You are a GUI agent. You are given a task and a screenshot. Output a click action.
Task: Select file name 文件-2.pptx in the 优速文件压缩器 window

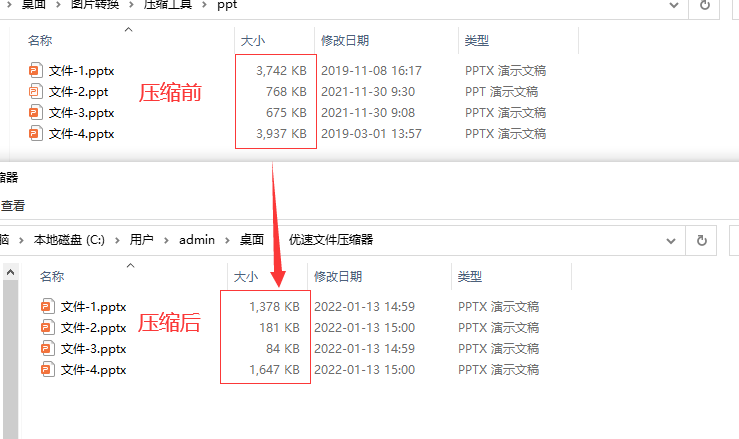coord(93,327)
